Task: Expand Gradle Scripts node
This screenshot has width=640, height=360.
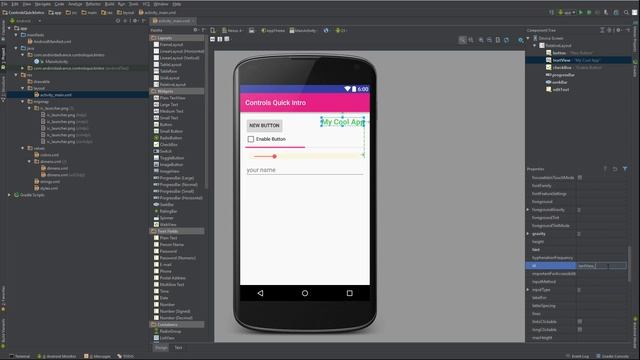Action: click(9, 195)
